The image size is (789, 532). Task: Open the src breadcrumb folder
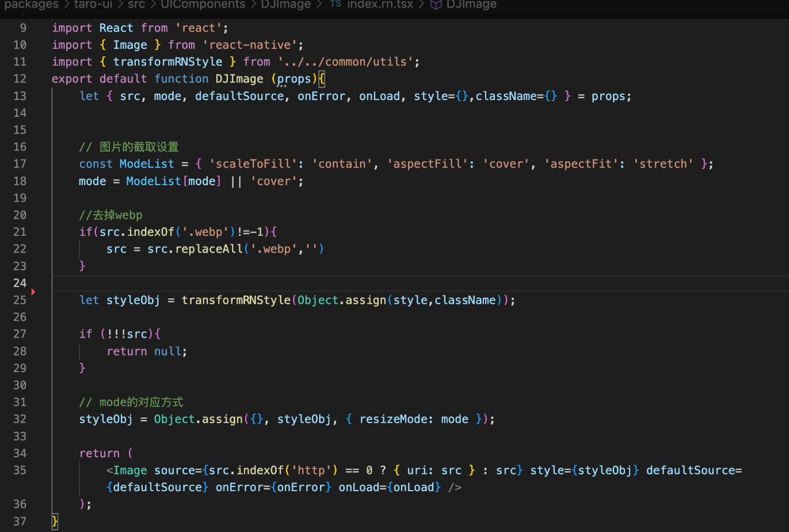point(136,5)
